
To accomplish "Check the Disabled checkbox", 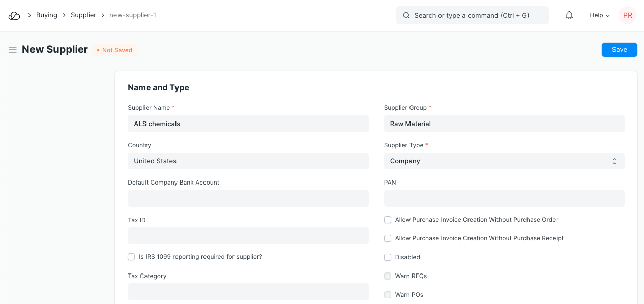I will pos(388,257).
